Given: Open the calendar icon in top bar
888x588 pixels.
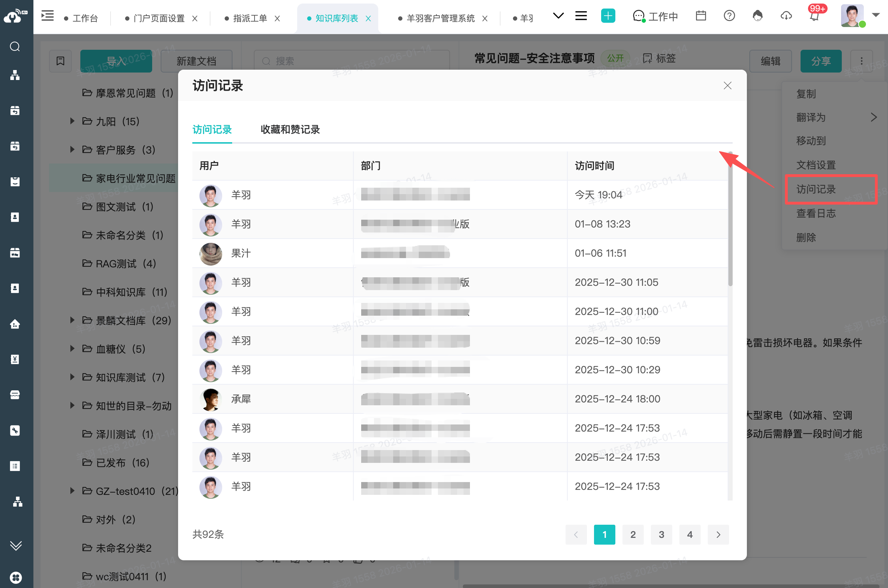Looking at the screenshot, I should [x=701, y=16].
